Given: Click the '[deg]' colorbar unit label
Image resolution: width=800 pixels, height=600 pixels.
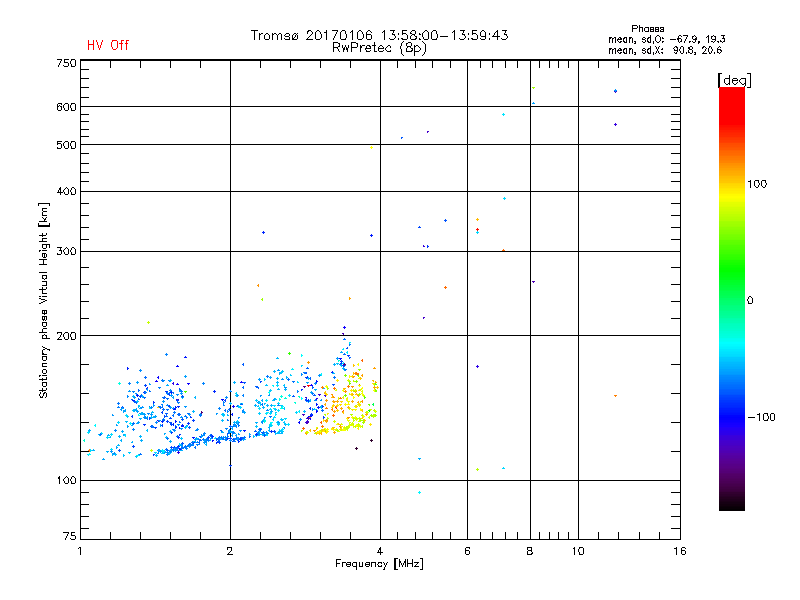Looking at the screenshot, I should tap(734, 80).
